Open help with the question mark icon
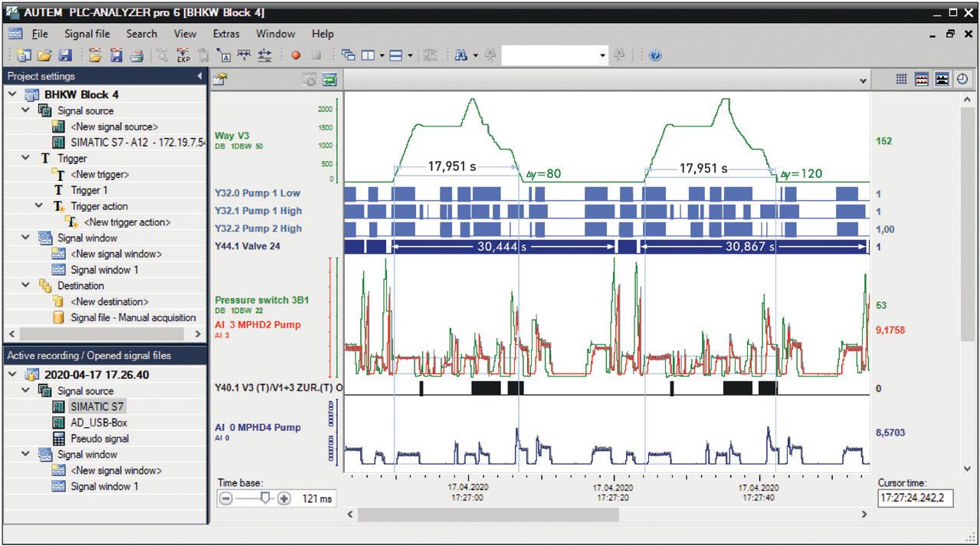Screen dimensions: 980x546 pos(656,55)
